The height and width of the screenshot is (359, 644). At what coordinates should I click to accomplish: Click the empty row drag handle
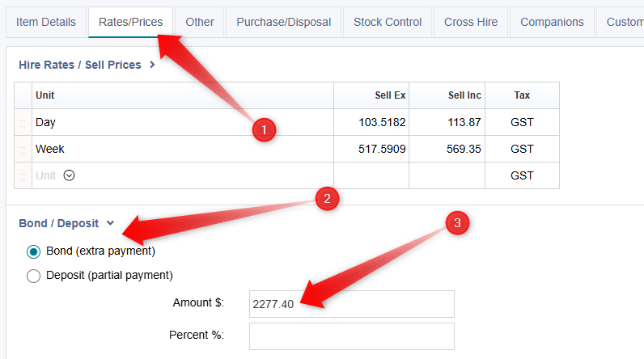[23, 175]
